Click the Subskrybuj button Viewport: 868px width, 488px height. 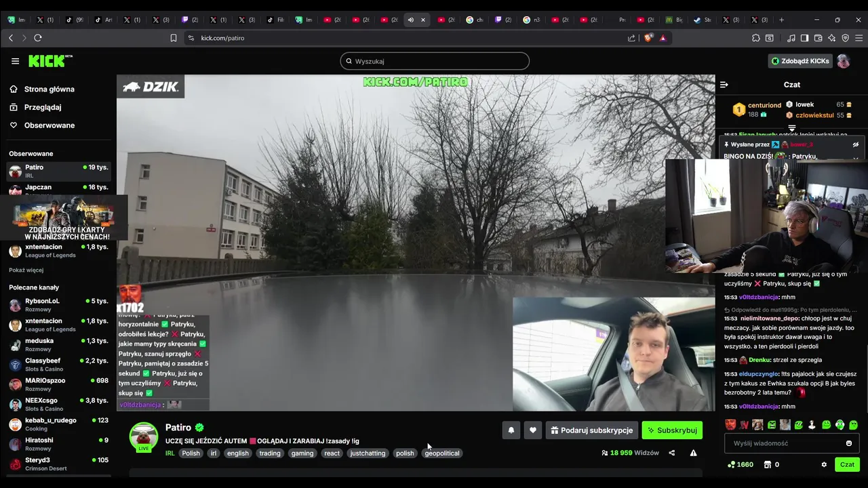(x=672, y=430)
